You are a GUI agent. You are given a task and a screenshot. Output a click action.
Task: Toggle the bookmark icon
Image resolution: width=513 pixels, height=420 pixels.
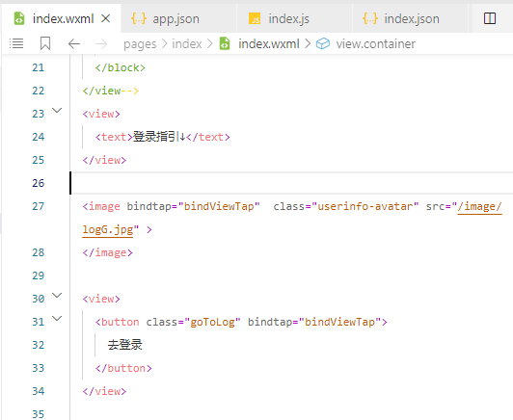point(45,43)
